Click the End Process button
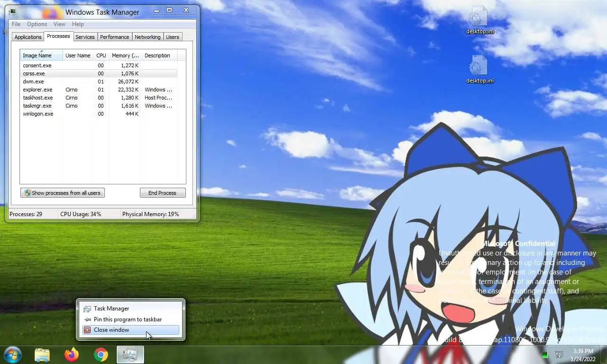607x364 pixels. [x=163, y=193]
